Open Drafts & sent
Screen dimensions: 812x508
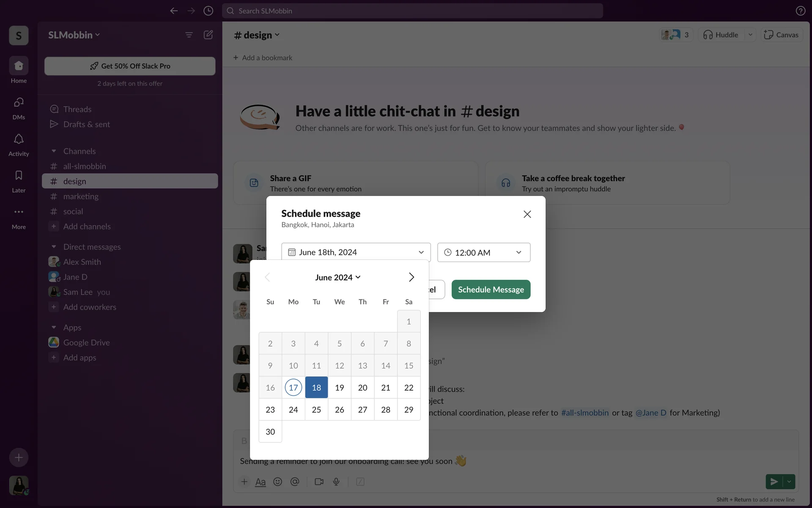(x=86, y=124)
